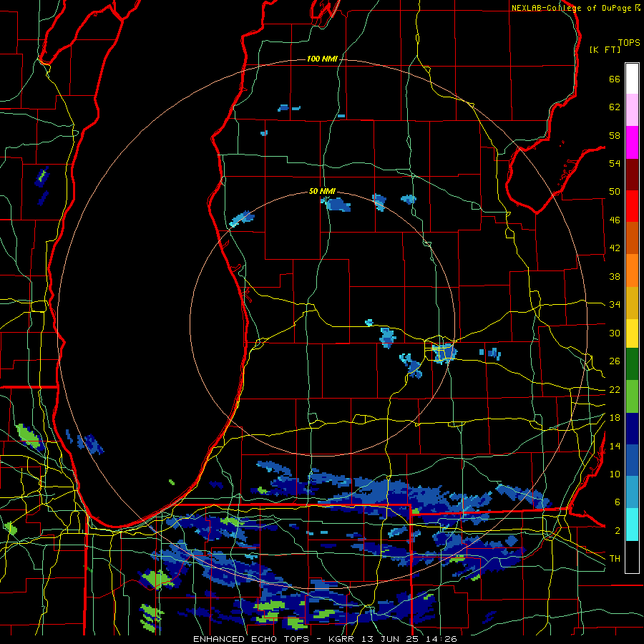Click the 50 NMI range ring label
Screen dimensions: 644x644
(x=322, y=191)
